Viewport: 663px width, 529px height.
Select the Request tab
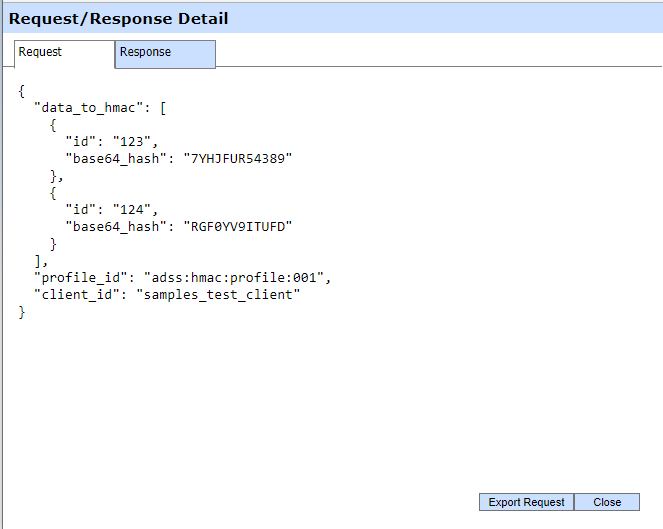click(65, 53)
